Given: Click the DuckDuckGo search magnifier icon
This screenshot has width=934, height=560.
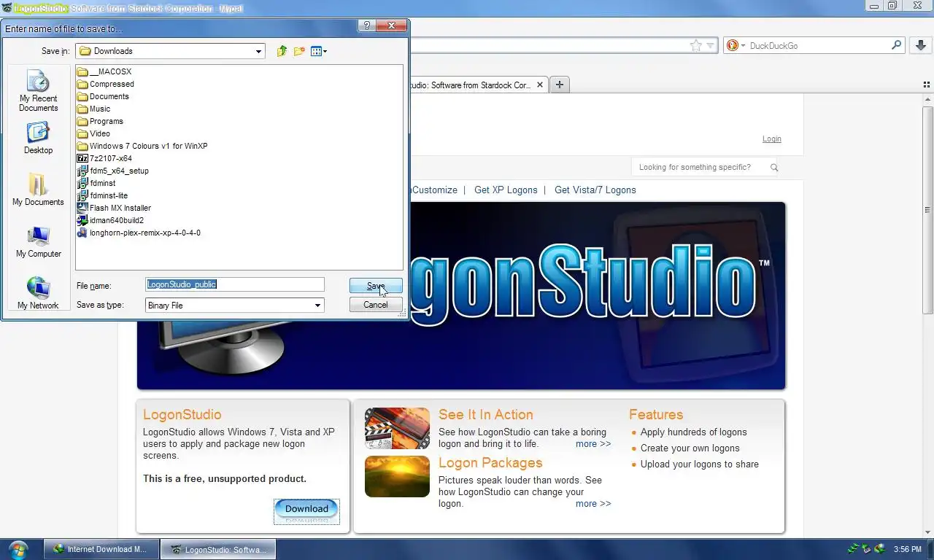Looking at the screenshot, I should coord(897,45).
